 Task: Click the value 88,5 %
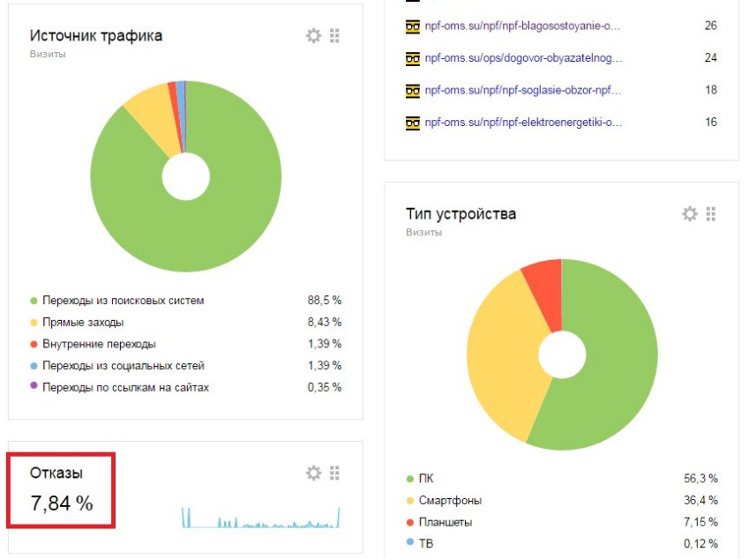pyautogui.click(x=325, y=301)
